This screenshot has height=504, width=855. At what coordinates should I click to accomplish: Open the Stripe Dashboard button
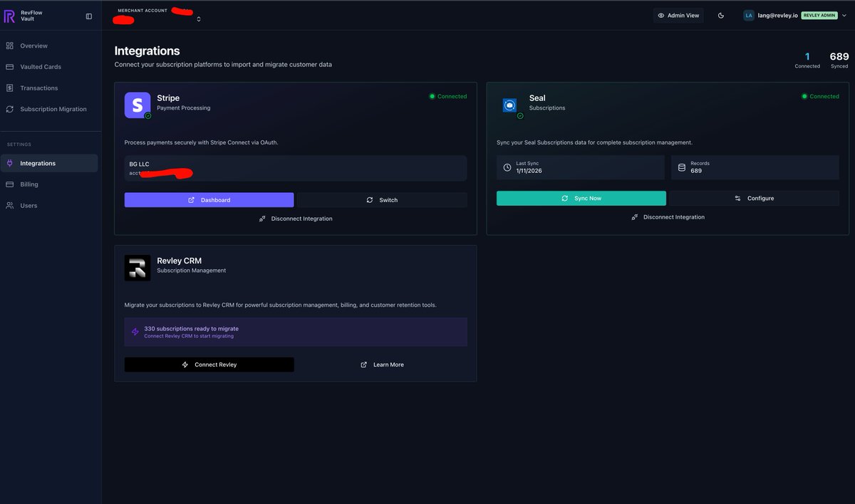click(209, 200)
